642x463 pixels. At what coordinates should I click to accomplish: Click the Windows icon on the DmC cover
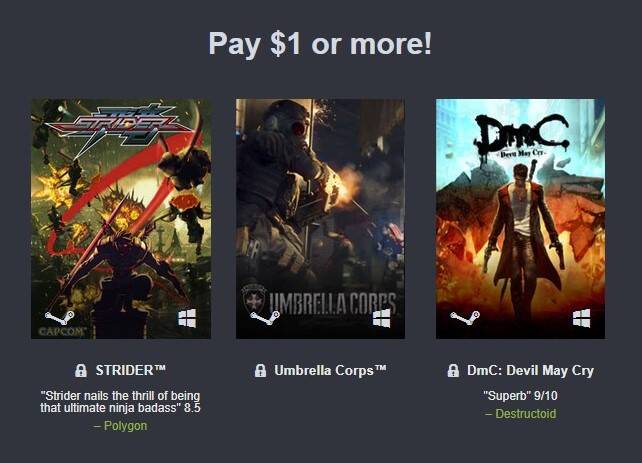tap(581, 318)
